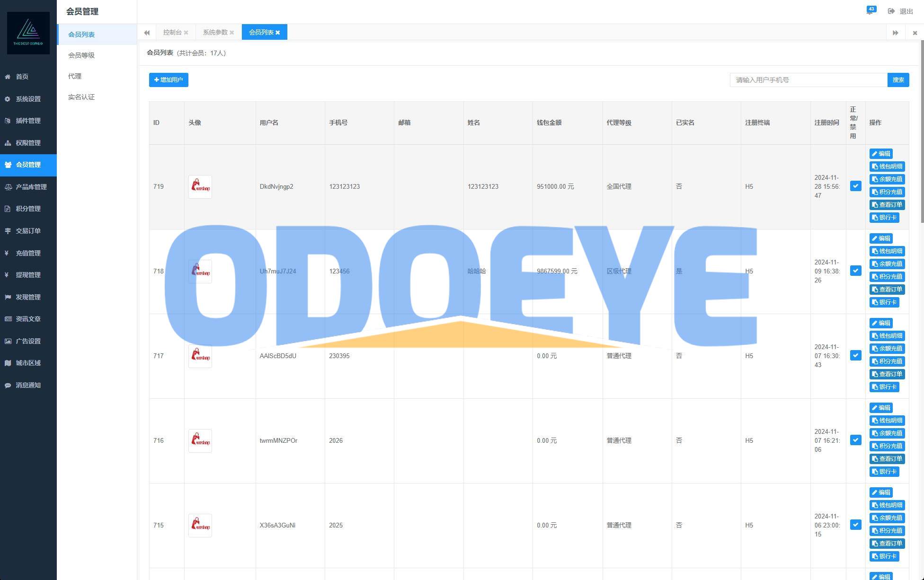Image resolution: width=924 pixels, height=580 pixels.
Task: Click 查看订单 for user 717
Action: pos(887,374)
